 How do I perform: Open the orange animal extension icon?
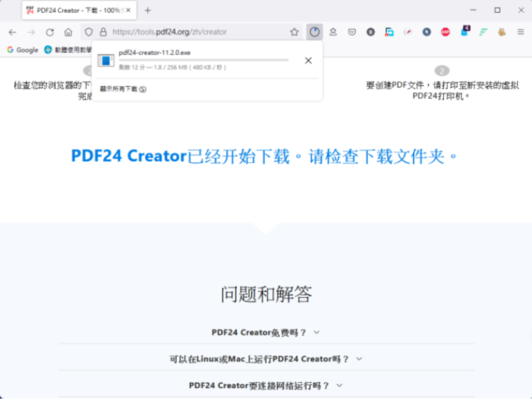pos(502,32)
